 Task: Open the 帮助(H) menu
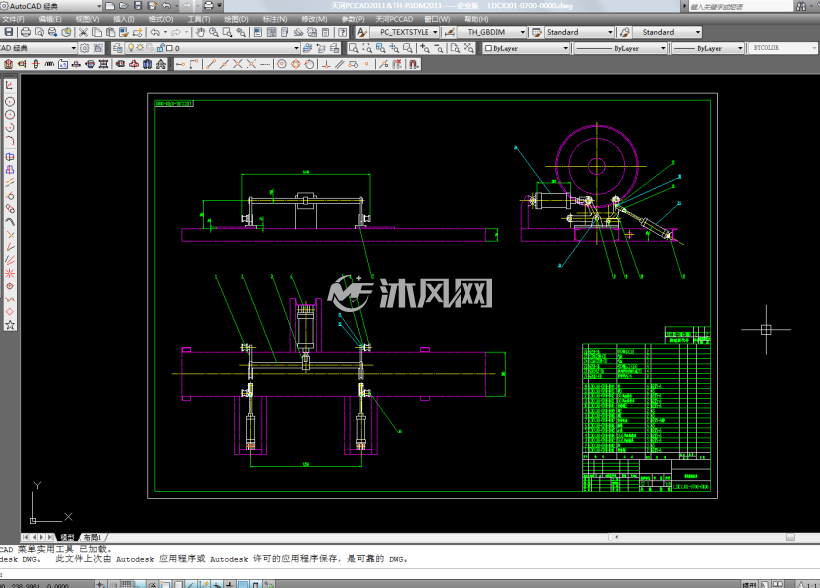[x=476, y=19]
